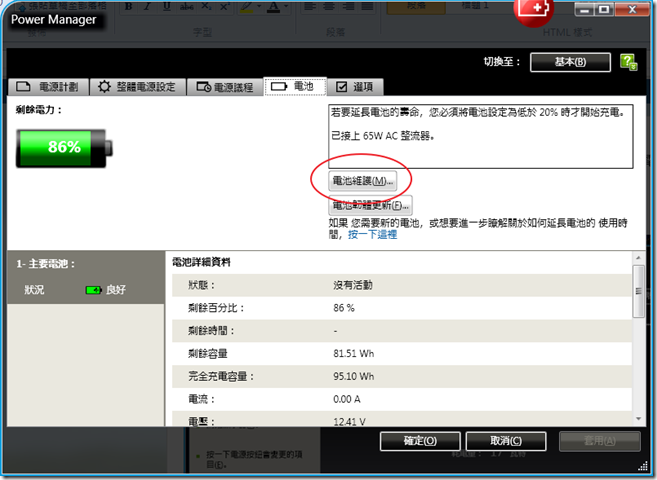The image size is (657, 480).
Task: Close the Power Manager window
Action: pos(632,9)
